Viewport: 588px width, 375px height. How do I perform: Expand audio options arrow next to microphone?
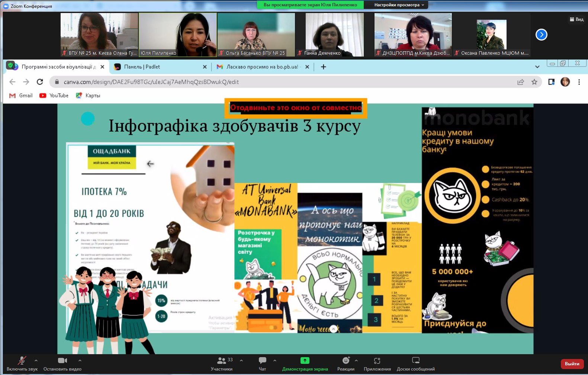(36, 360)
